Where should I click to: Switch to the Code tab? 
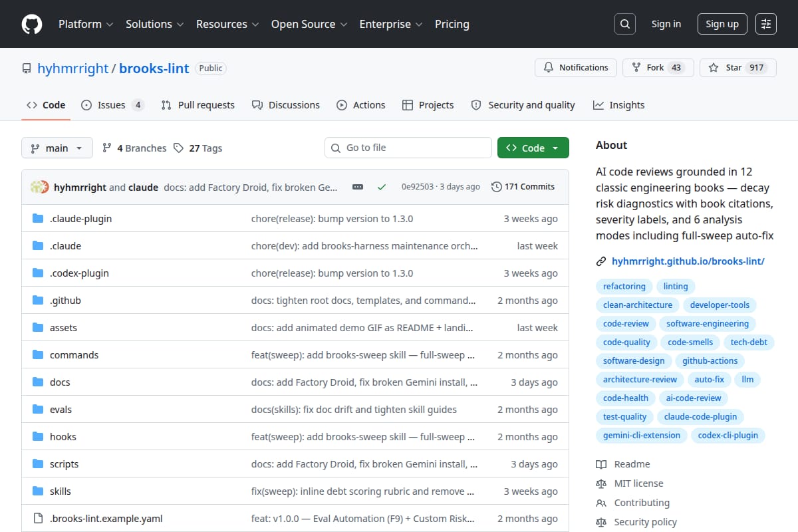pyautogui.click(x=46, y=105)
